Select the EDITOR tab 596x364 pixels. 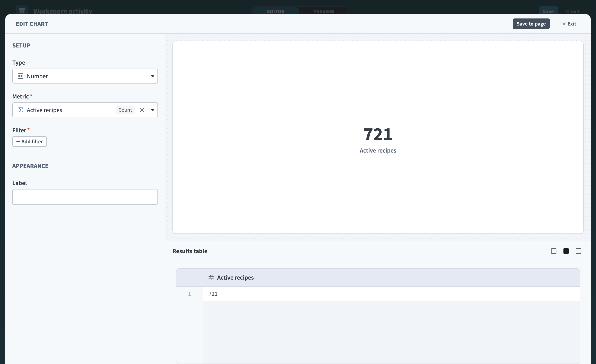276,11
